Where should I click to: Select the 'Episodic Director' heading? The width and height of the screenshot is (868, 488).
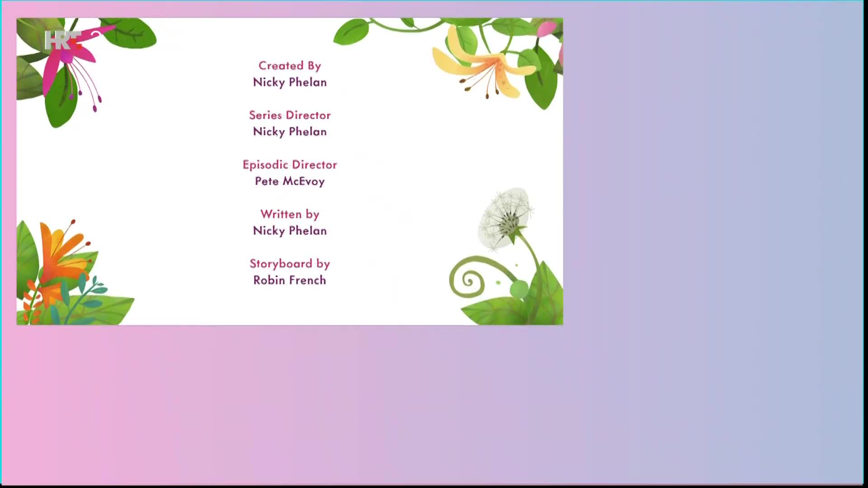point(290,164)
